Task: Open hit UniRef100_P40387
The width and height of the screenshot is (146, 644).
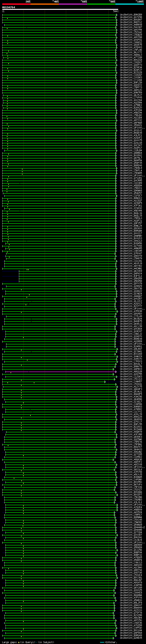Action: (x=131, y=27)
